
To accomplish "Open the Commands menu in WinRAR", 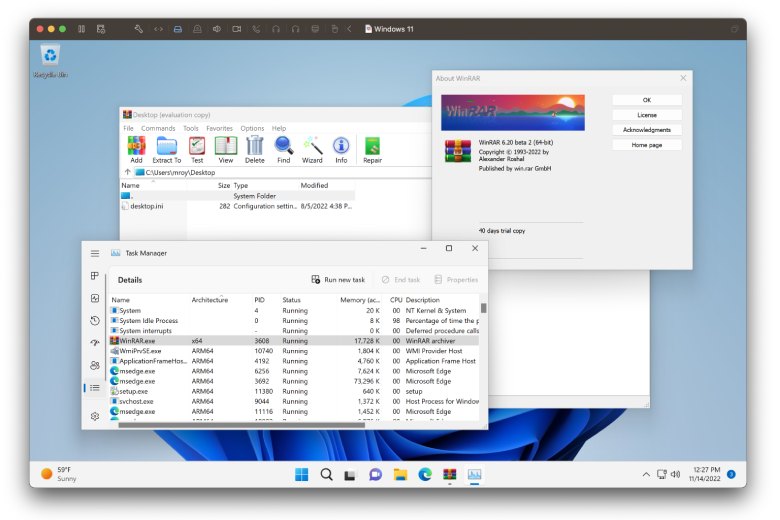I will pyautogui.click(x=158, y=128).
